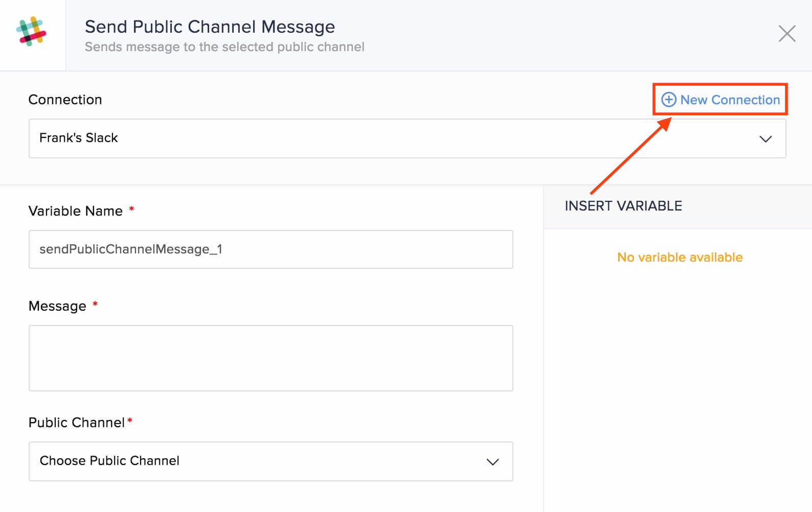The width and height of the screenshot is (812, 512).
Task: Add a New Connection link
Action: [x=720, y=100]
